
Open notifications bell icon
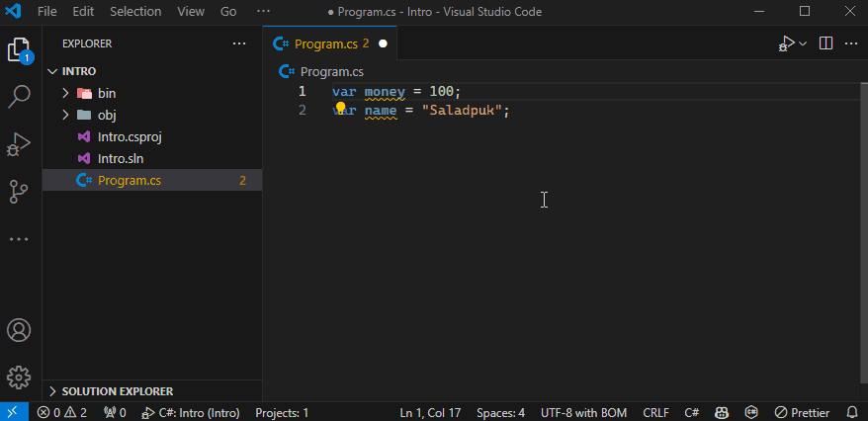(852, 413)
